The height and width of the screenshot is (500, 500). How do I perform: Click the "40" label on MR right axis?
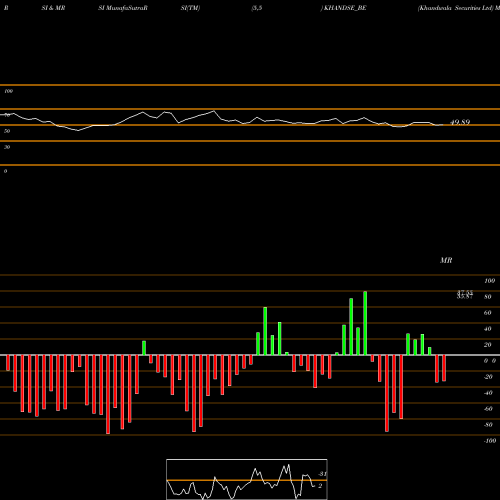(x=488, y=329)
